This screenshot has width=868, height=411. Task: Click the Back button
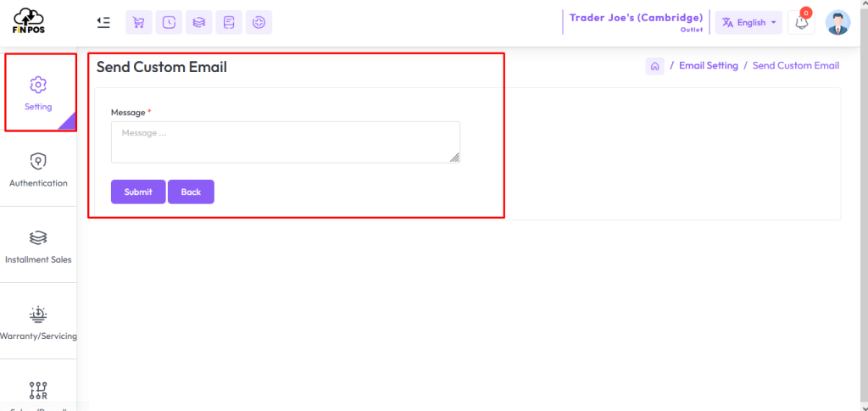point(191,192)
